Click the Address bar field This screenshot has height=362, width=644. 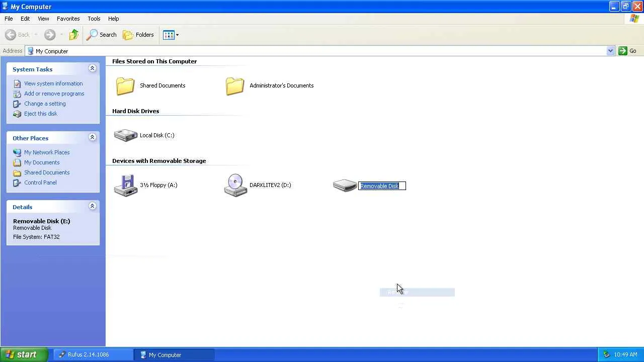coord(320,51)
